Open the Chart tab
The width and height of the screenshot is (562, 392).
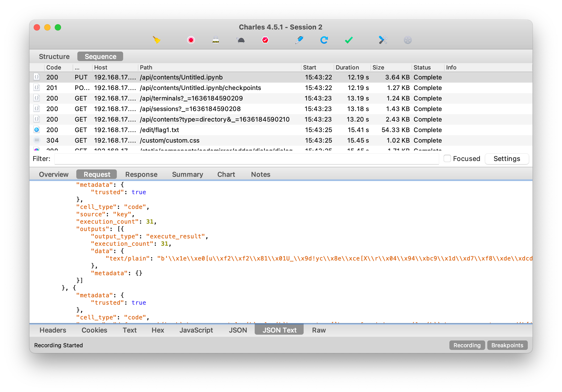point(226,174)
